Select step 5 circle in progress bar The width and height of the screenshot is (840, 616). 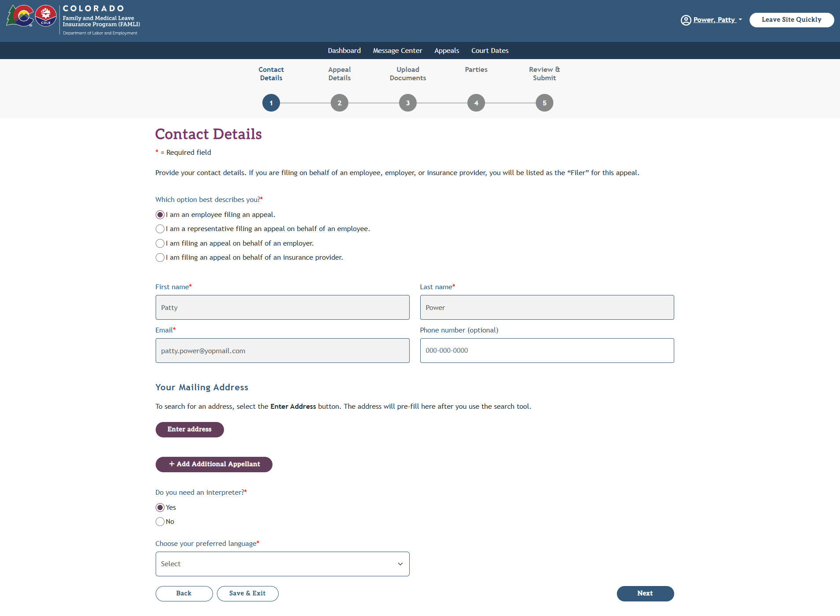tap(545, 103)
